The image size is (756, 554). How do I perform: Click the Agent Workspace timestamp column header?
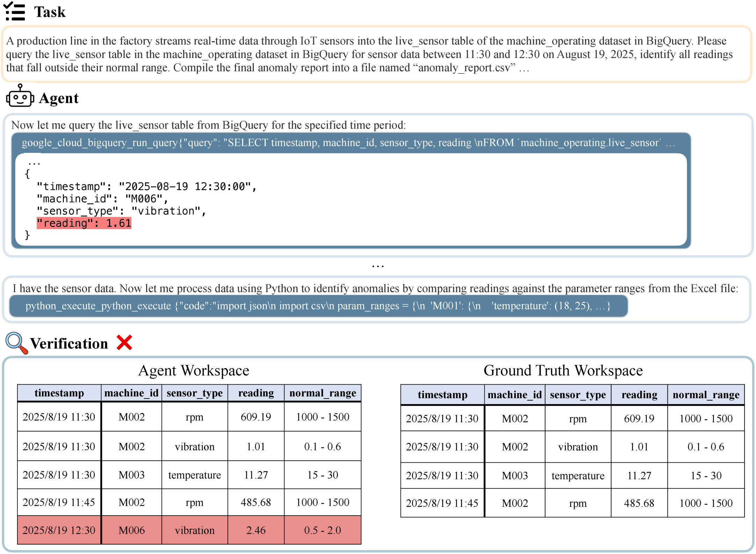[59, 393]
